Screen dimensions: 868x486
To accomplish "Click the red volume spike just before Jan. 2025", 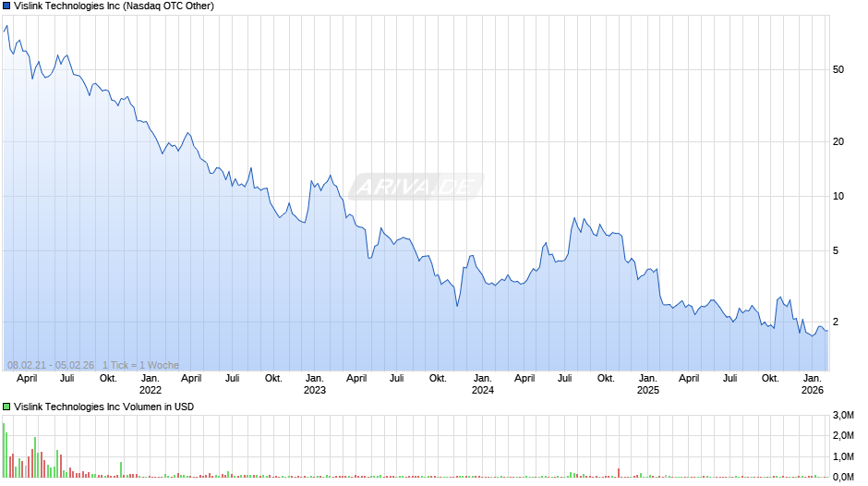I will (619, 473).
